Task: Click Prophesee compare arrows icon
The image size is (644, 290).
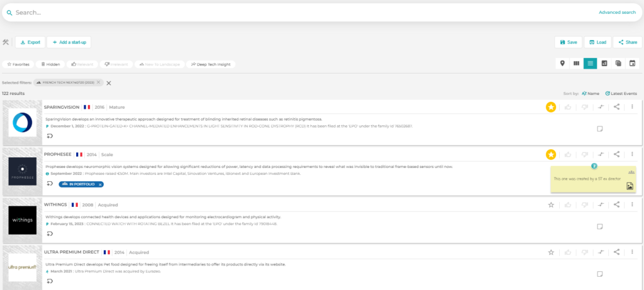Action: click(x=601, y=155)
